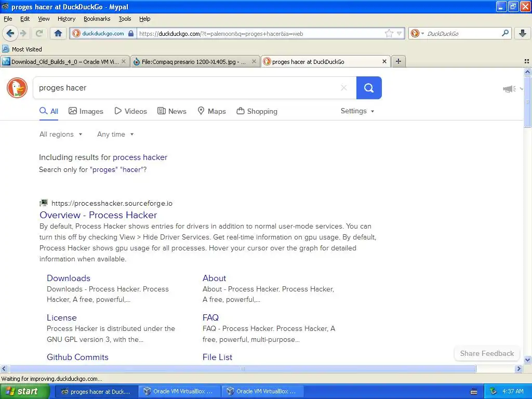Open the History menu

tap(66, 19)
